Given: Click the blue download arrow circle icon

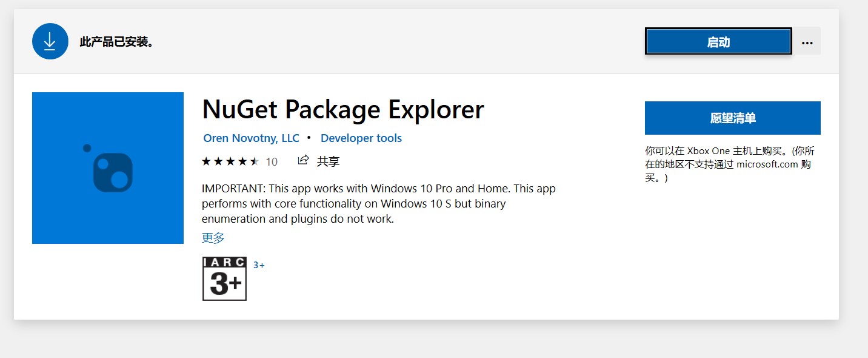Looking at the screenshot, I should [x=50, y=41].
